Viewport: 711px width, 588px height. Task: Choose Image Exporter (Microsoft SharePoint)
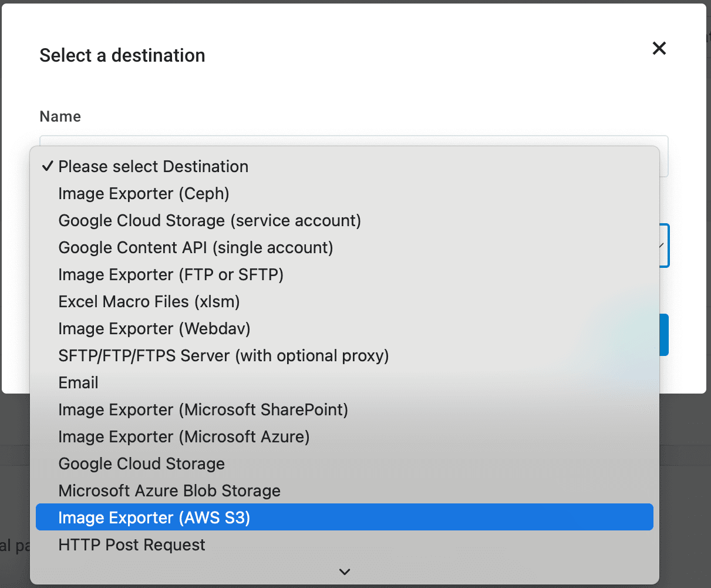click(203, 410)
